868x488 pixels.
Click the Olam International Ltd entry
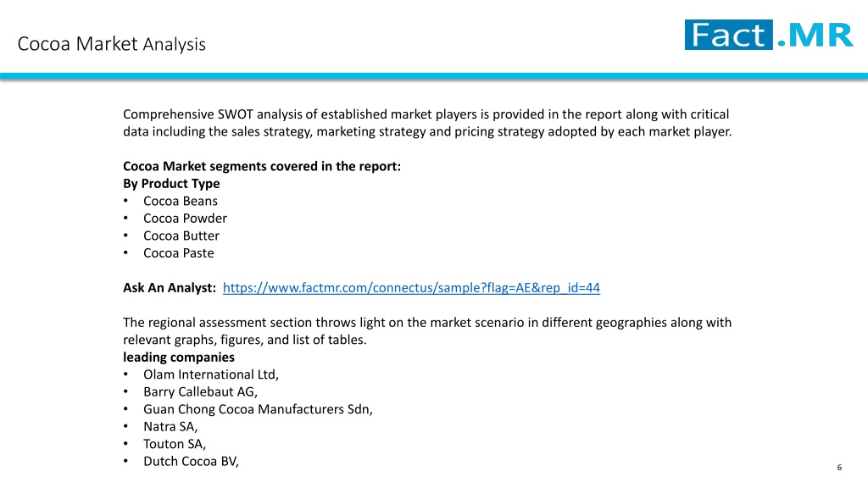tap(211, 374)
